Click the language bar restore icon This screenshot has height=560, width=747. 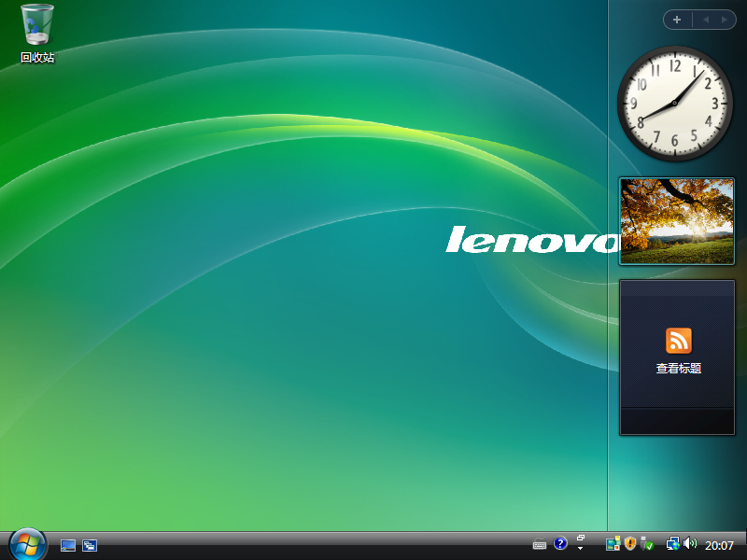(580, 539)
